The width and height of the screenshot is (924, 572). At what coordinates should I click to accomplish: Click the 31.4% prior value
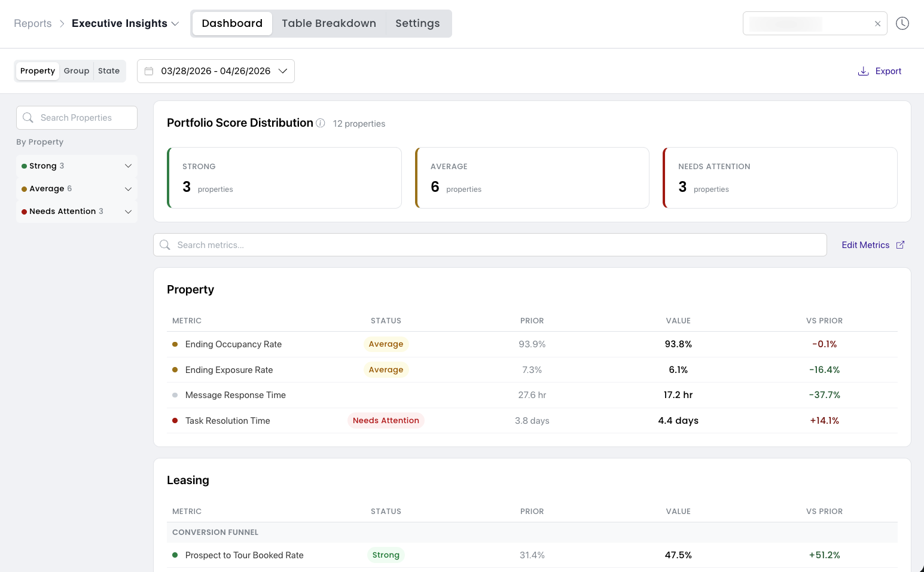tap(532, 555)
